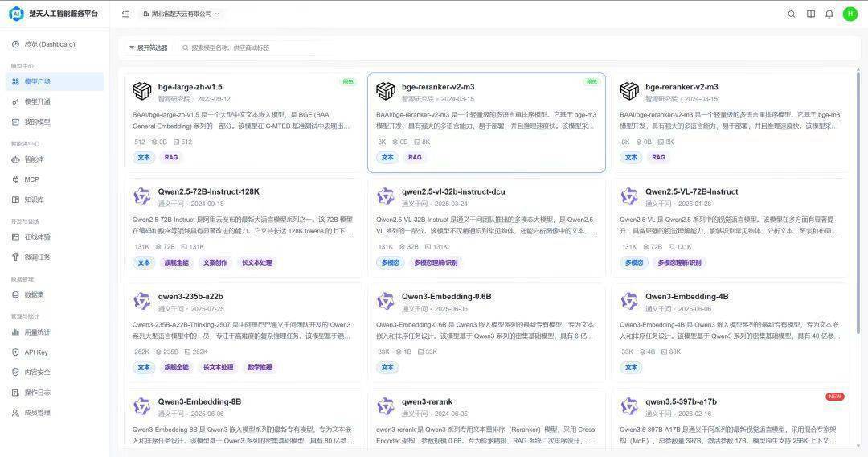The image size is (868, 457).
Task: Click the Qwen3-Embedding-0.6B model logo icon
Action: [x=386, y=301]
